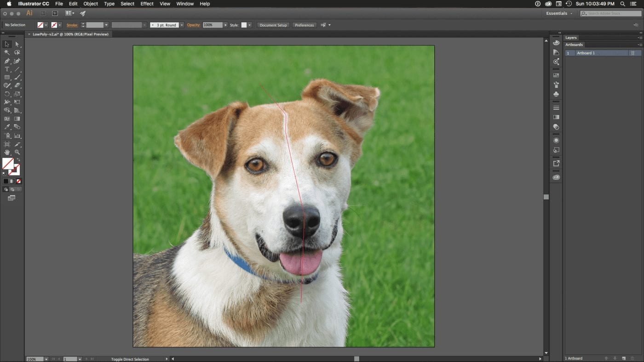Image resolution: width=644 pixels, height=362 pixels.
Task: Open the Symbols panel icon
Action: point(556,94)
